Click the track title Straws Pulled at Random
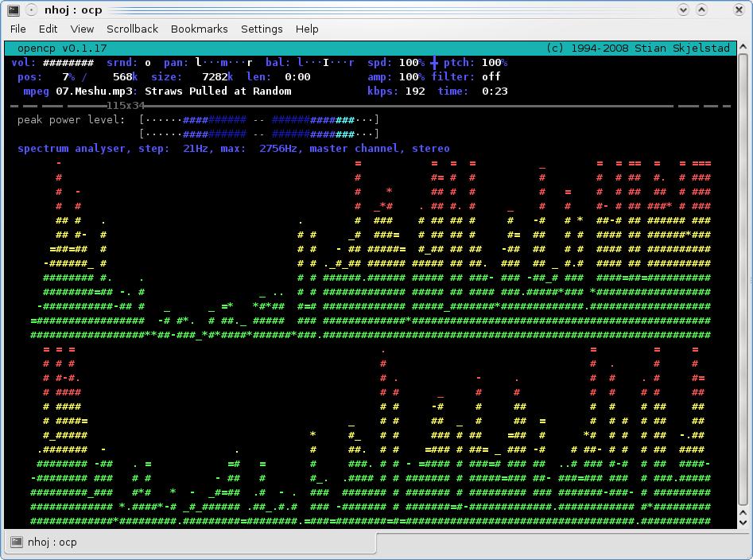This screenshot has height=560, width=753. coord(218,91)
